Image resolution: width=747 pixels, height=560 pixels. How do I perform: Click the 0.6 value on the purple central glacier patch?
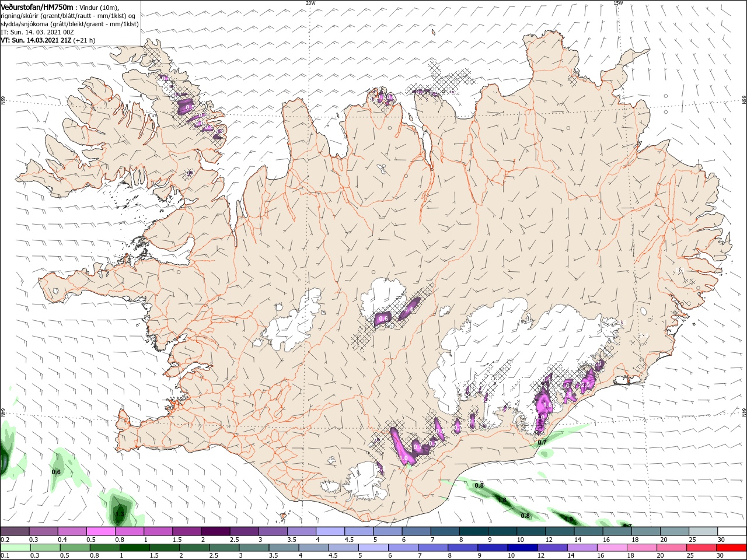(383, 318)
